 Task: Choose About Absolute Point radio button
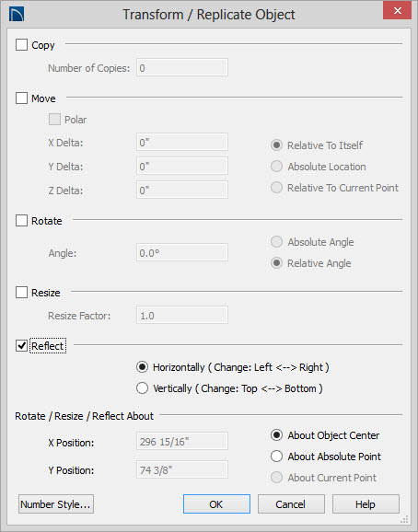(x=276, y=457)
